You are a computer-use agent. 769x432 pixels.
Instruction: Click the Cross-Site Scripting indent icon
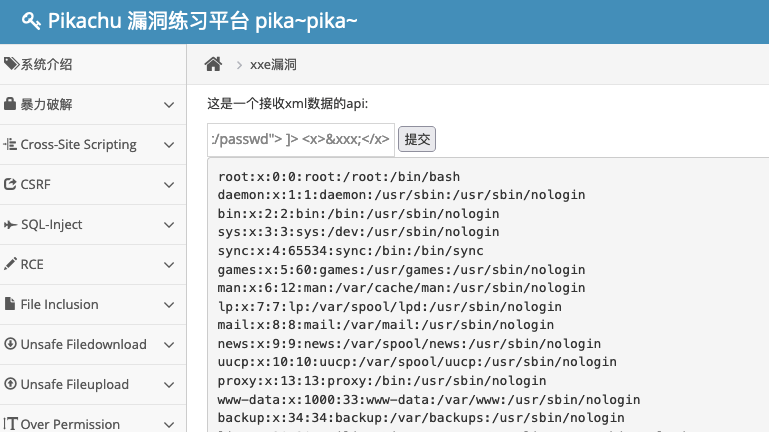[10, 144]
